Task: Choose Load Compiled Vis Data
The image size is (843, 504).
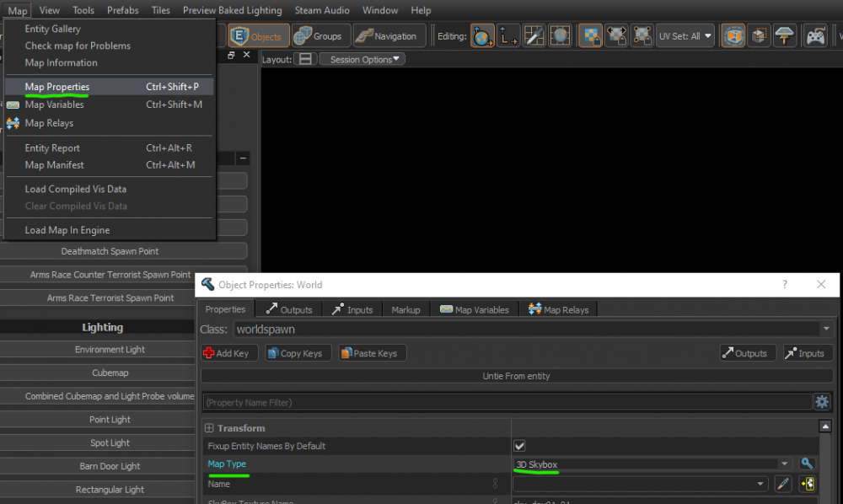Action: [109, 189]
